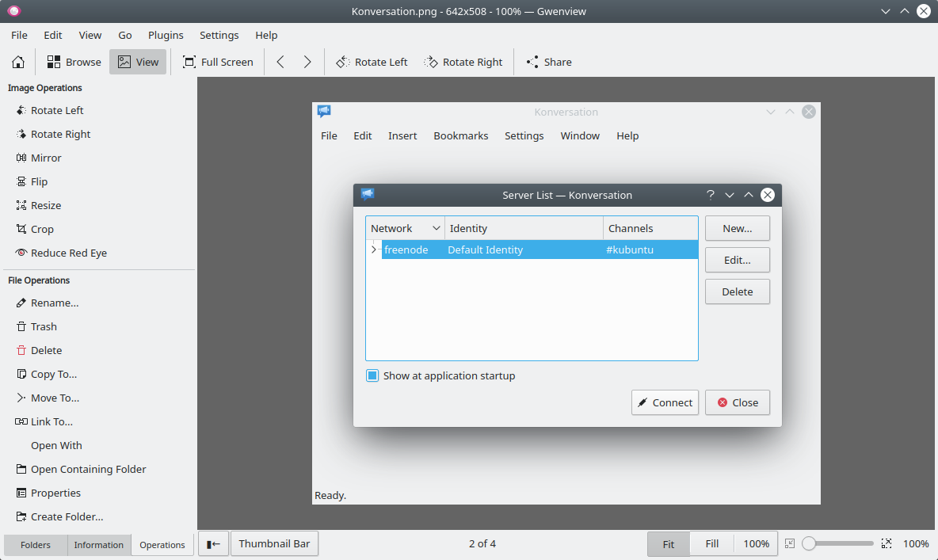Screen dimensions: 938x560
Task: Click the Full Screen button
Action: 218,62
